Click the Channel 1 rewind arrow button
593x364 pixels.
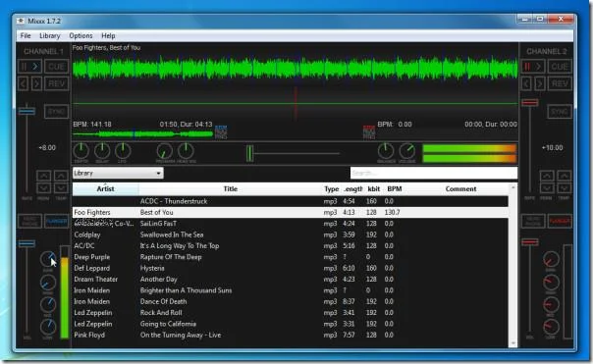tap(23, 83)
